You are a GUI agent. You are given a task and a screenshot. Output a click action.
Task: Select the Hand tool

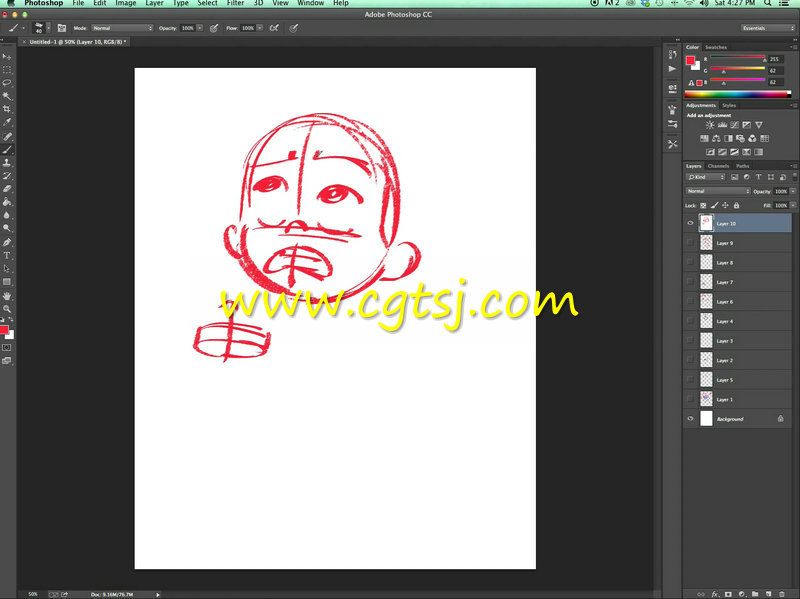coord(7,296)
